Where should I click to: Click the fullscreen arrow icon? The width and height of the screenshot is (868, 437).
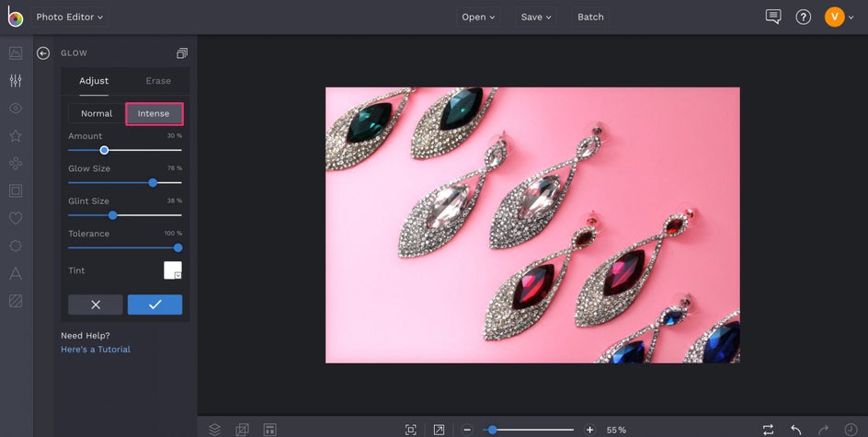[x=439, y=430]
